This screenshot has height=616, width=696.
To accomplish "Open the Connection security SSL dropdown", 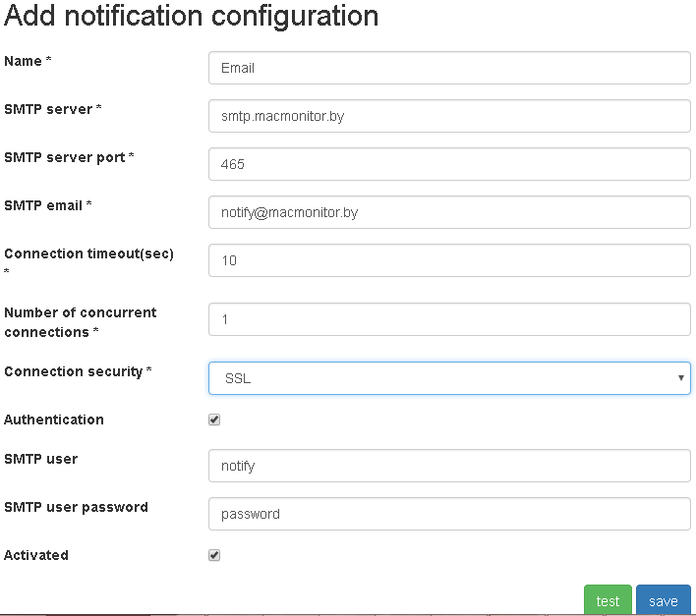I will click(449, 378).
